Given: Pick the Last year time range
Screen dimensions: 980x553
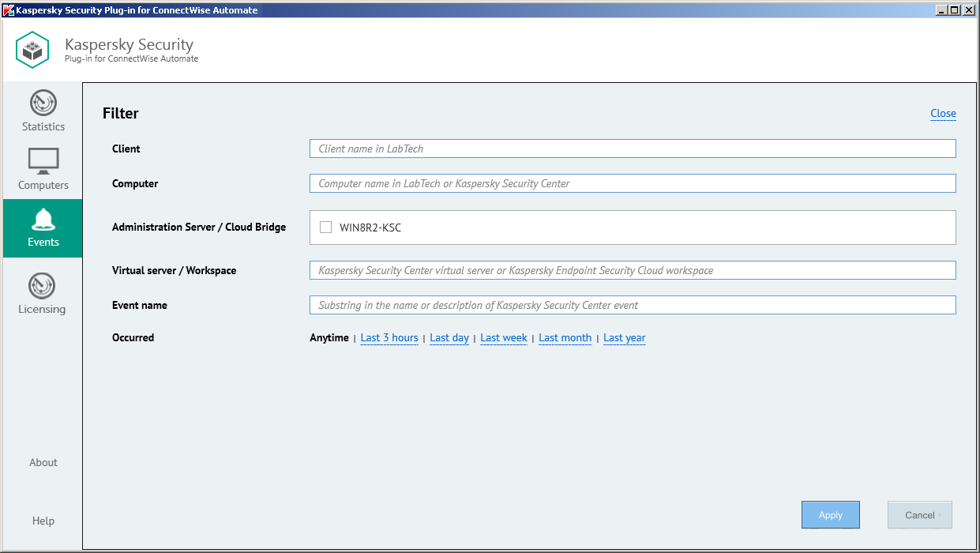Looking at the screenshot, I should pyautogui.click(x=624, y=338).
